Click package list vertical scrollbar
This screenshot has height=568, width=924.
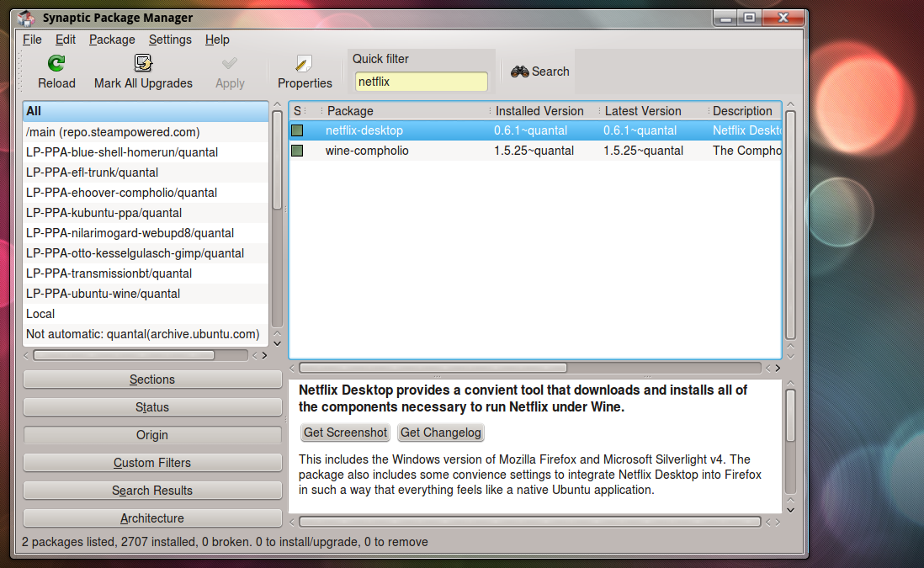[791, 225]
